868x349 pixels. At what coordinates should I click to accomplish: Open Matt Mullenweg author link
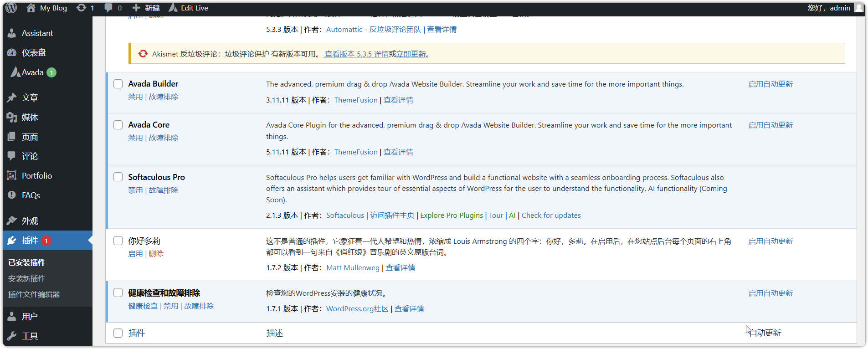353,267
